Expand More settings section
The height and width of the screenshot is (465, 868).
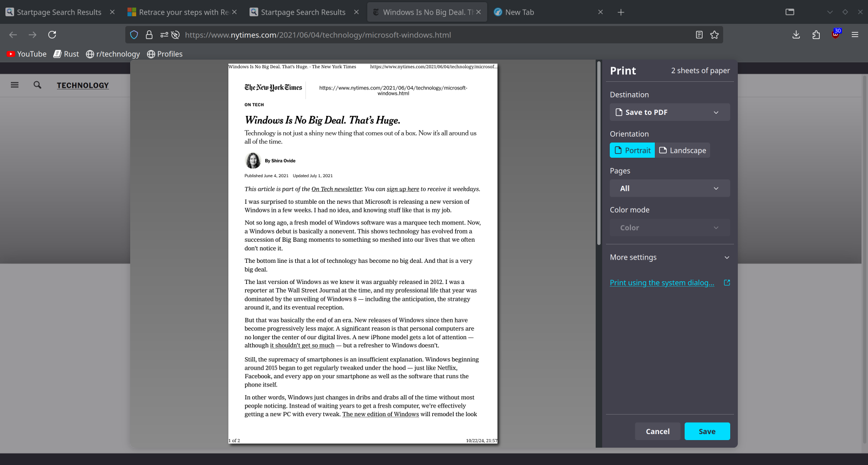point(669,257)
